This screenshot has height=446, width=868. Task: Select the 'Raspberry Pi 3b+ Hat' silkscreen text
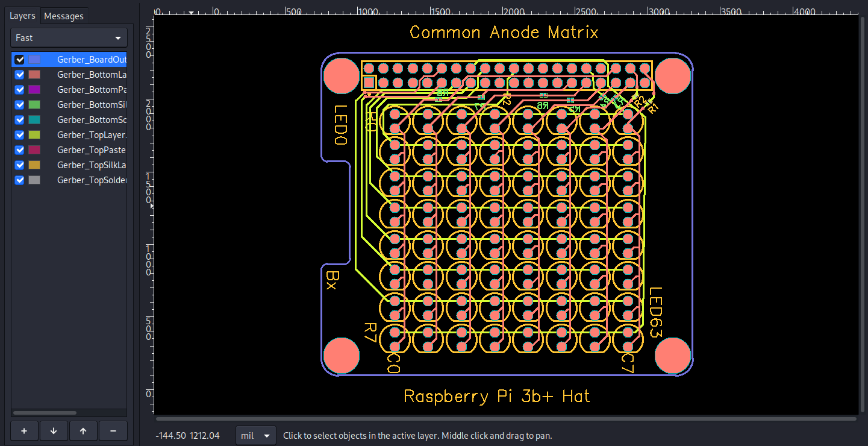497,396
